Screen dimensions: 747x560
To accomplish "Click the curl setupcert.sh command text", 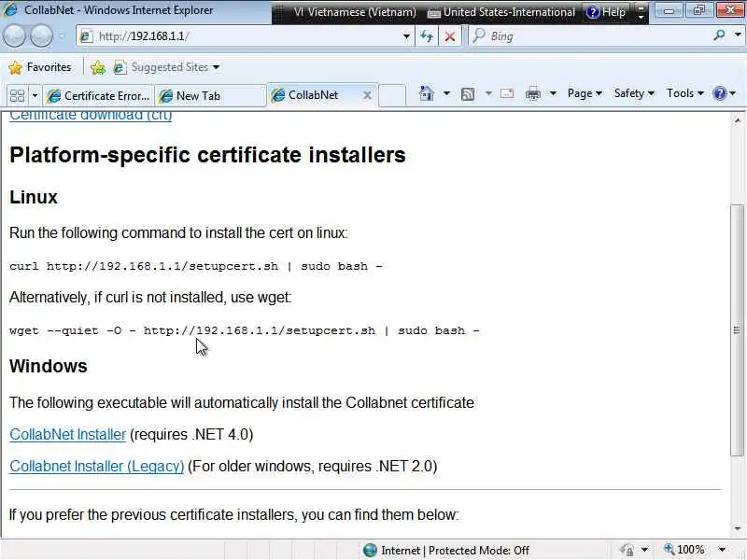I will coord(195,266).
